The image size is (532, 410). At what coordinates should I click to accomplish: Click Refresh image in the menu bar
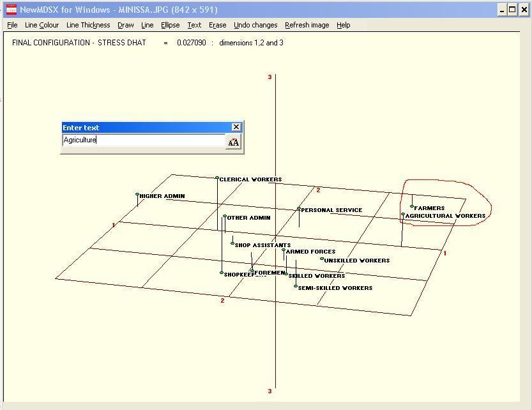(x=307, y=25)
